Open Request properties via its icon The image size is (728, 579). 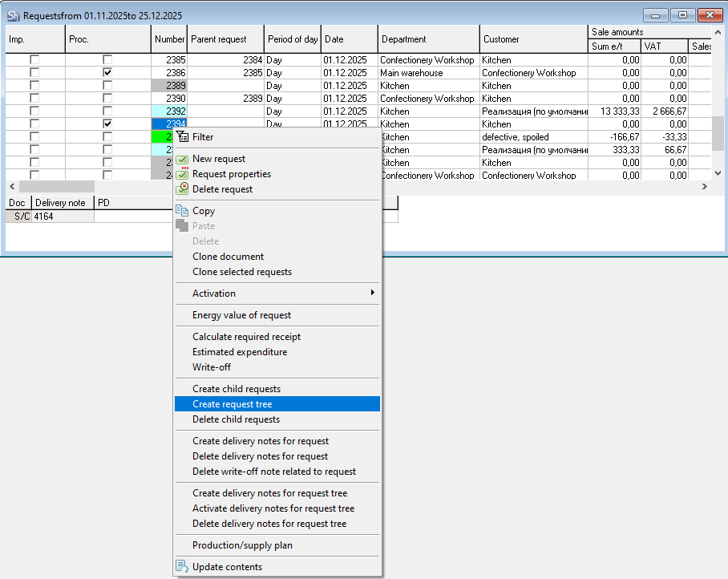point(182,174)
